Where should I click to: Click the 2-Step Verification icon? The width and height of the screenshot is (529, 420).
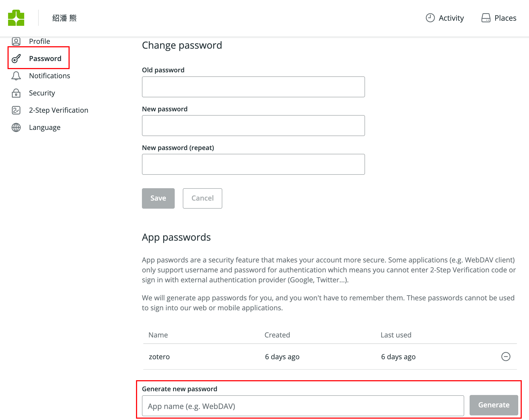click(x=16, y=110)
